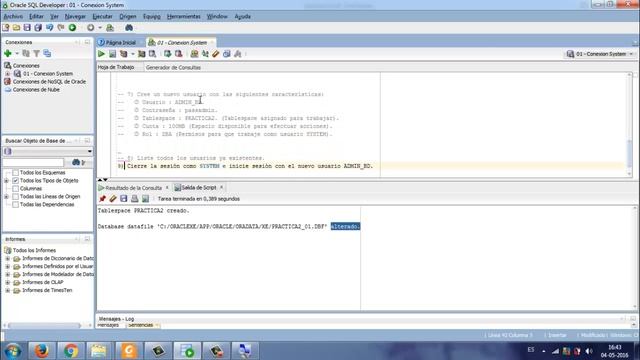Save the script output with floppy icon

124,199
